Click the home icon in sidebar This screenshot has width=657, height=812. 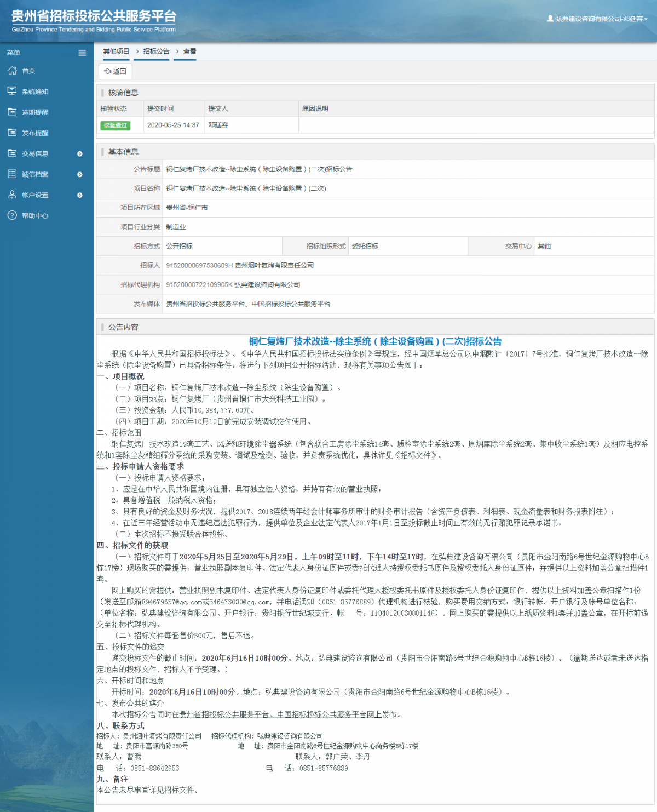tap(12, 71)
